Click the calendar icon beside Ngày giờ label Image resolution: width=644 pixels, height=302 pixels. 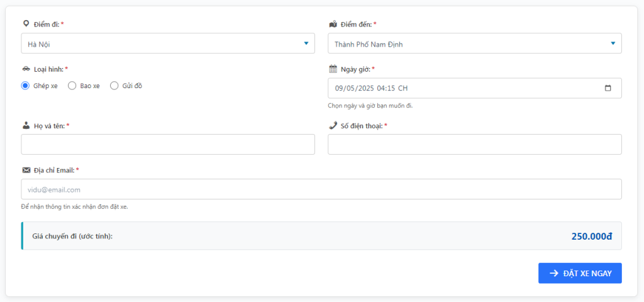coord(333,69)
